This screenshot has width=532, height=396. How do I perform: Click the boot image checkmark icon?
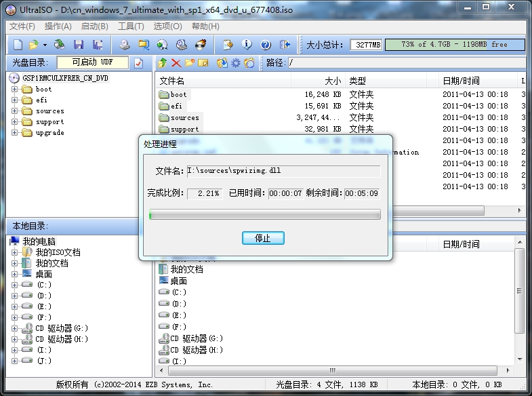click(x=138, y=63)
